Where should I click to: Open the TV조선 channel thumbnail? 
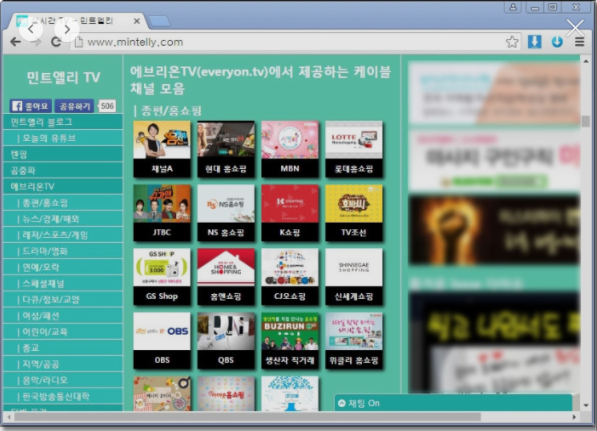(x=354, y=213)
